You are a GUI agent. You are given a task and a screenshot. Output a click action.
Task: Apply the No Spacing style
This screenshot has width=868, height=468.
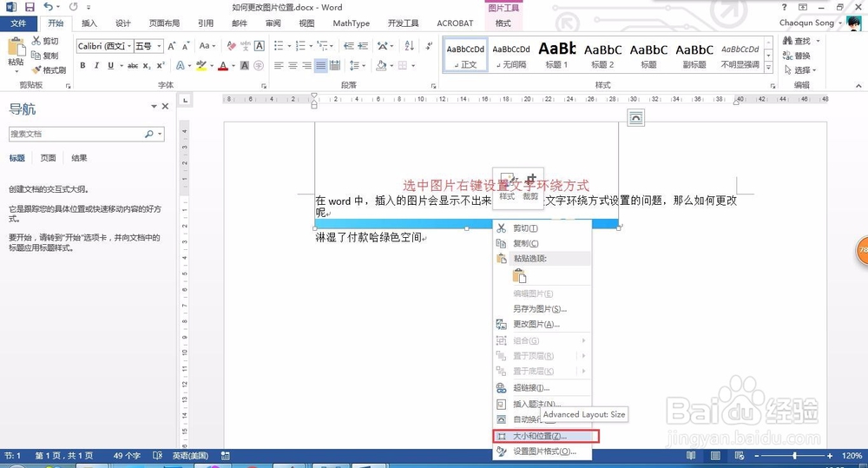[x=511, y=55]
